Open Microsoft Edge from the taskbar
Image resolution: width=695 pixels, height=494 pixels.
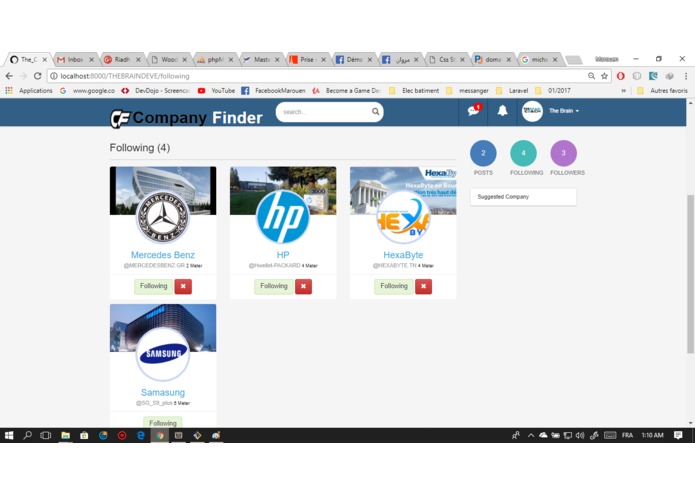[141, 436]
